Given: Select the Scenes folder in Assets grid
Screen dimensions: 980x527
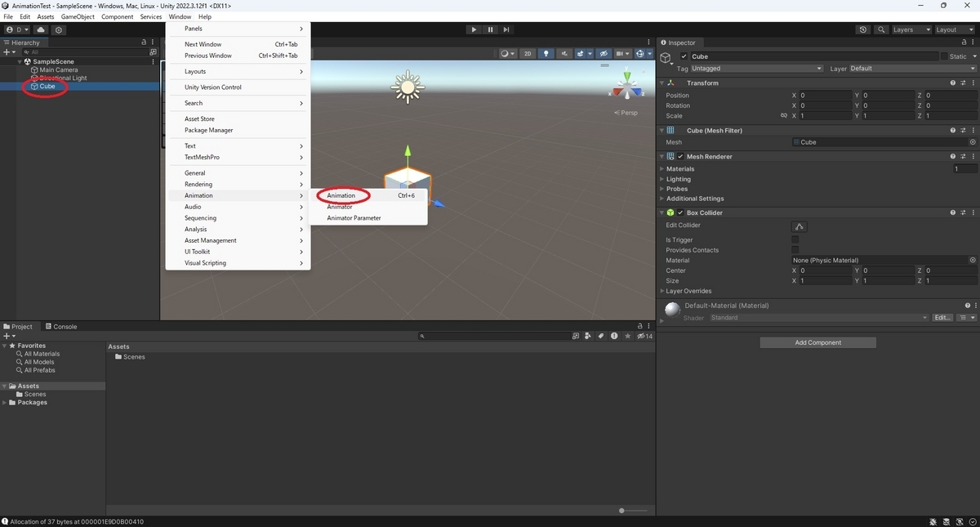Looking at the screenshot, I should point(131,357).
